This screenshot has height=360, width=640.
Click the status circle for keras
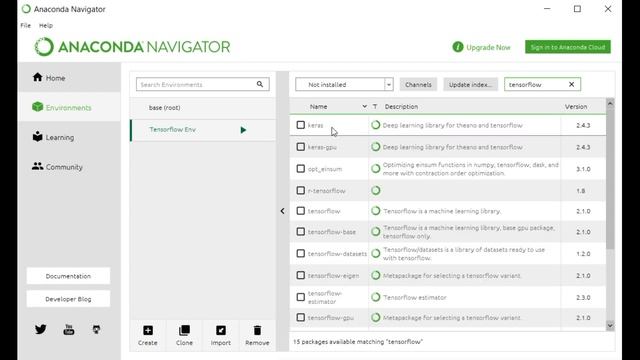[x=376, y=125]
